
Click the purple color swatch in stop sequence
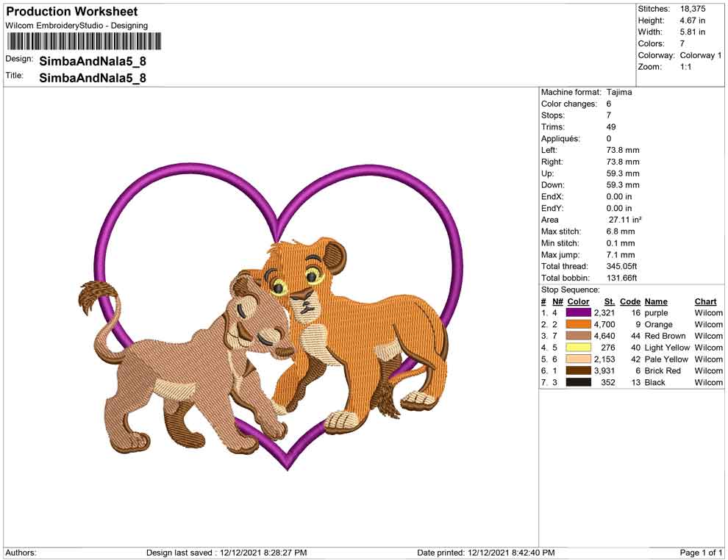pos(578,313)
